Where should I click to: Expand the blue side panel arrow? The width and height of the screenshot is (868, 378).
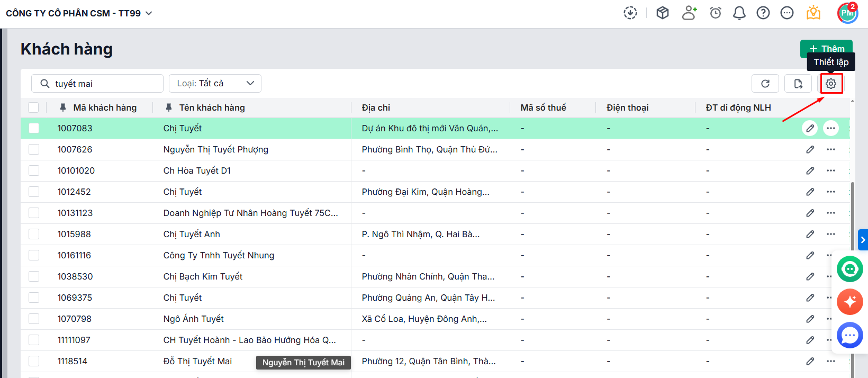pyautogui.click(x=863, y=240)
